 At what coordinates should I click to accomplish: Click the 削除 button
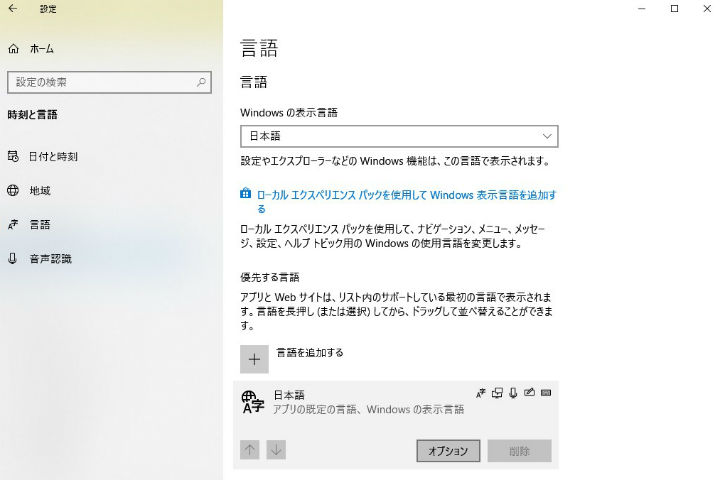(520, 451)
